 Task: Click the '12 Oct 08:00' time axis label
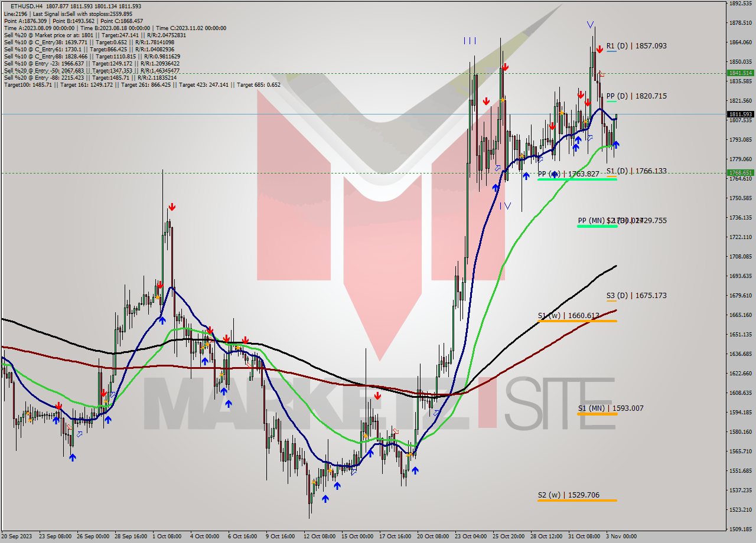[318, 537]
